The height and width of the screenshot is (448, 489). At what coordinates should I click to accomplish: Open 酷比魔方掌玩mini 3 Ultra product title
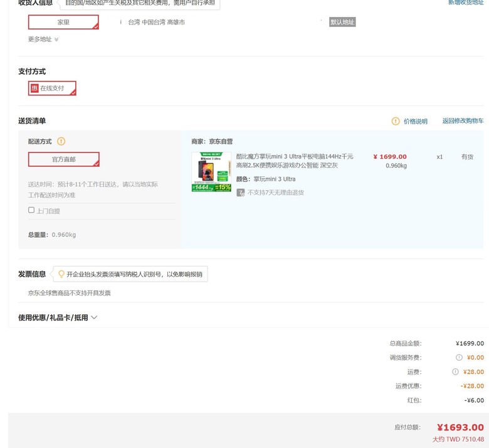(295, 161)
